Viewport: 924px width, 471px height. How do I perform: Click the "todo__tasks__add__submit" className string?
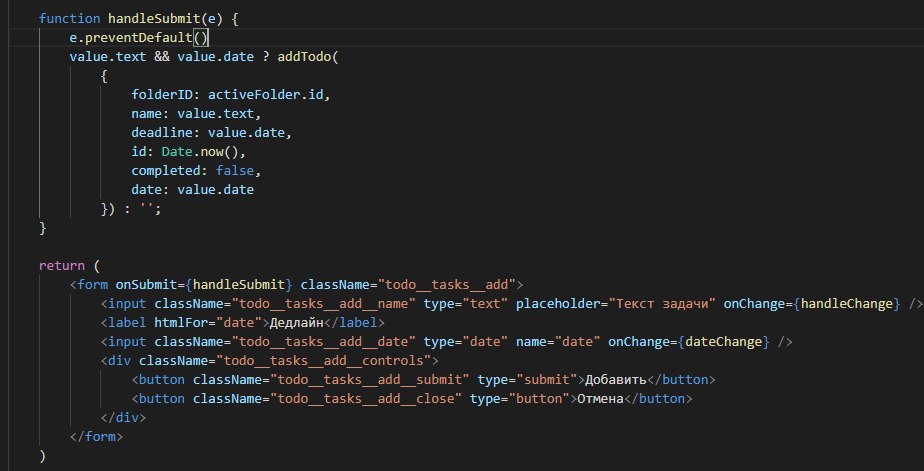pos(369,379)
